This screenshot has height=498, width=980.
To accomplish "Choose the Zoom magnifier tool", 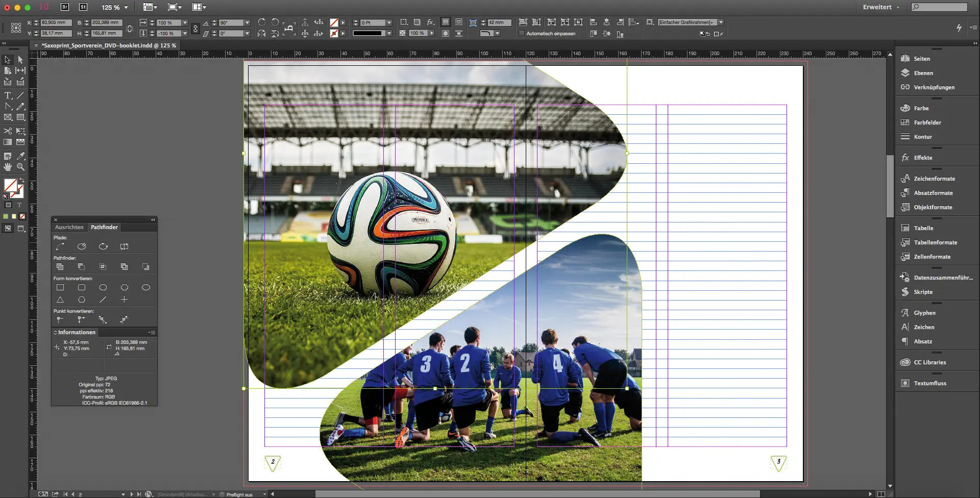I will coord(20,167).
